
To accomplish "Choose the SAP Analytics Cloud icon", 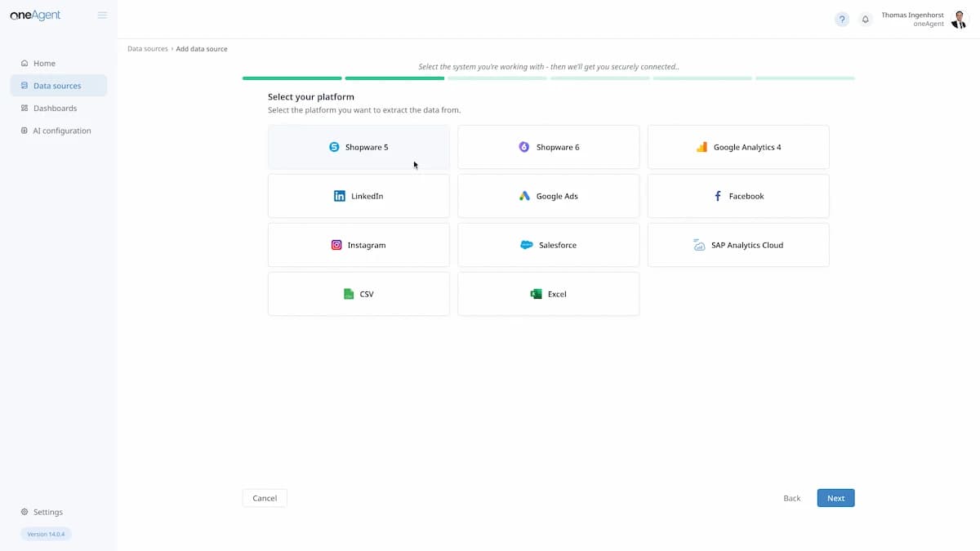I will pyautogui.click(x=699, y=245).
